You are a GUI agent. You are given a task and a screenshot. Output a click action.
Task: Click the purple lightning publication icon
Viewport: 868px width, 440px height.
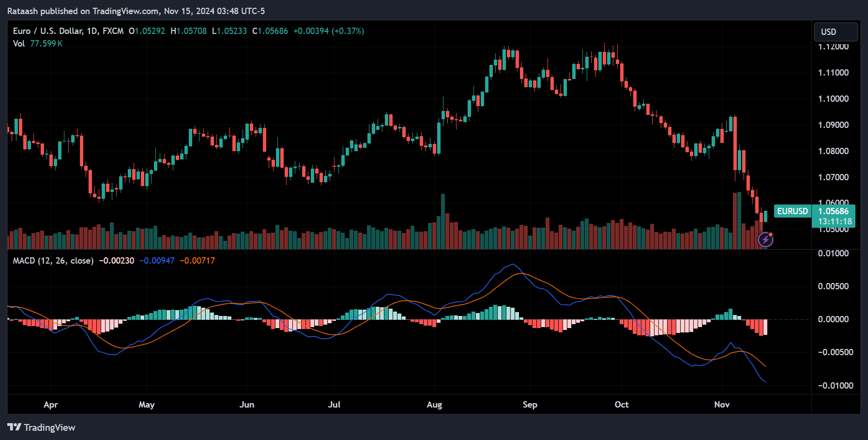(x=766, y=238)
